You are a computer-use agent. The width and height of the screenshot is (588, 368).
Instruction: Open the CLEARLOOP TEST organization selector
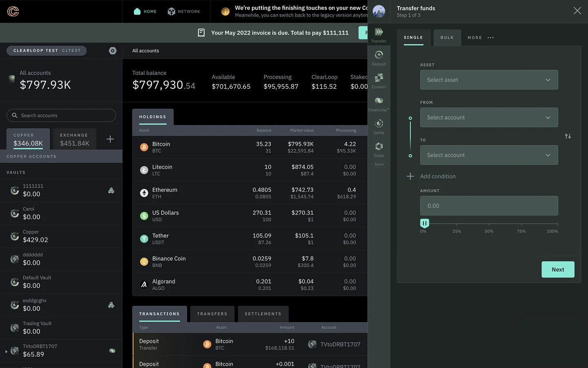[x=47, y=51]
